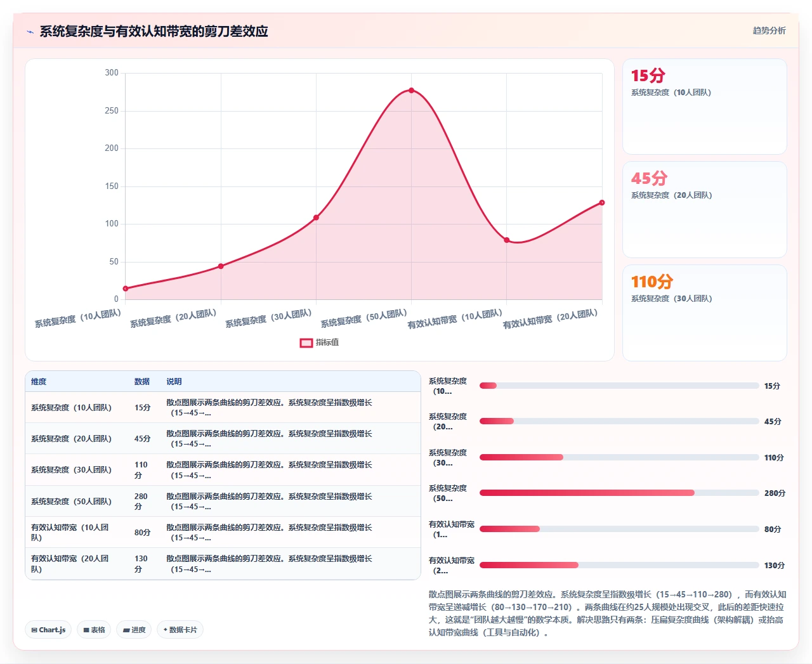The width and height of the screenshot is (812, 664).
Task: Click the lightning icon beside the title
Action: (30, 32)
